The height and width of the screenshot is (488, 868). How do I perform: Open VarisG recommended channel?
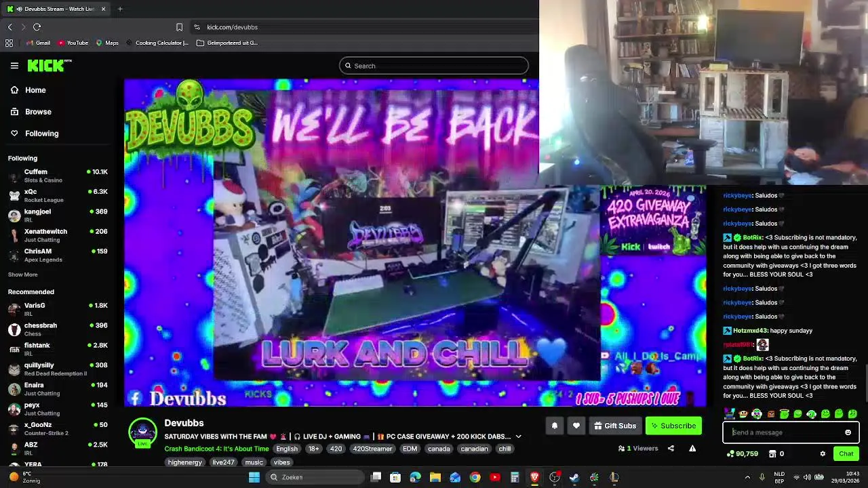click(58, 309)
